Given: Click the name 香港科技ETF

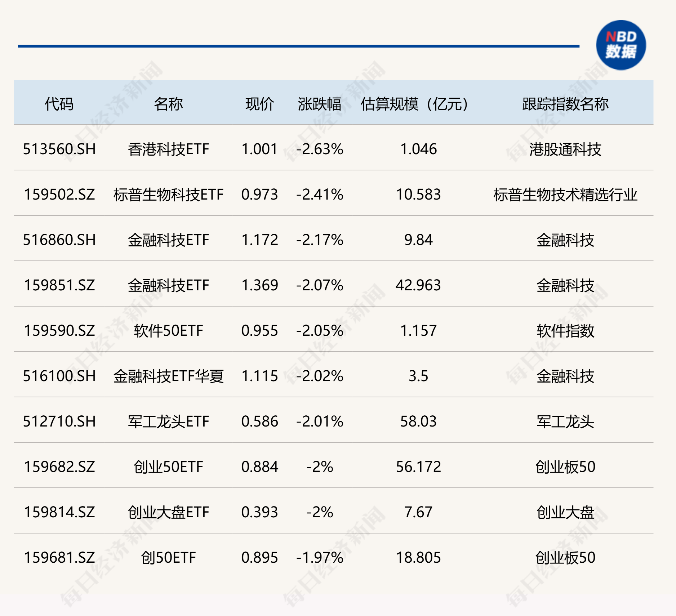Looking at the screenshot, I should point(168,149).
